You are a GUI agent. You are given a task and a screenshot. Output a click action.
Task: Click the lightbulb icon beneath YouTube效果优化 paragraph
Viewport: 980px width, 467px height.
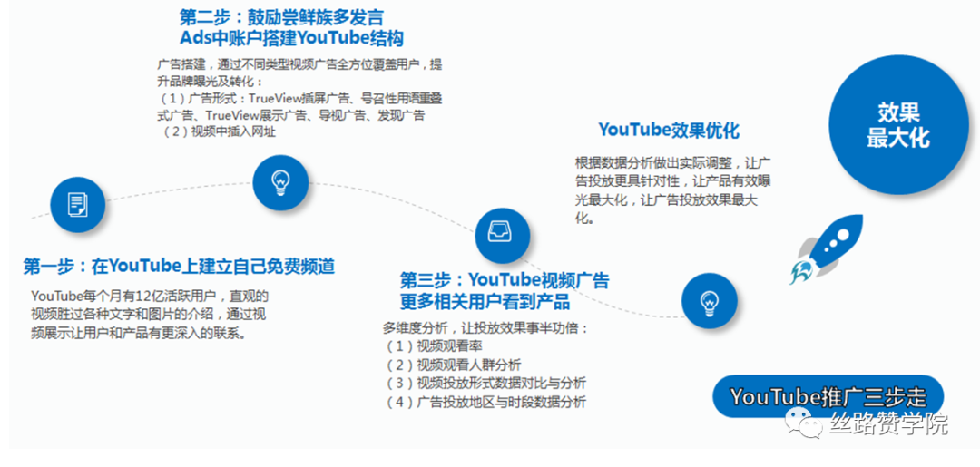point(709,300)
